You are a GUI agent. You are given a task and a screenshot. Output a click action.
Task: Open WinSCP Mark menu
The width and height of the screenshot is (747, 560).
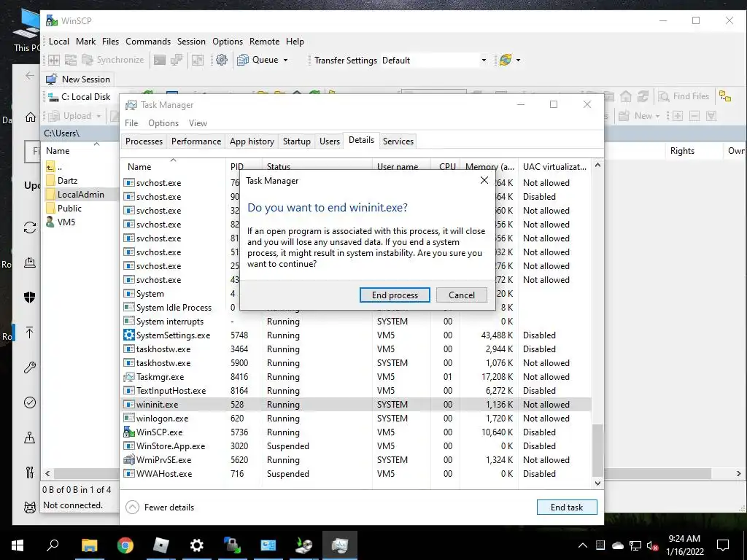click(86, 42)
